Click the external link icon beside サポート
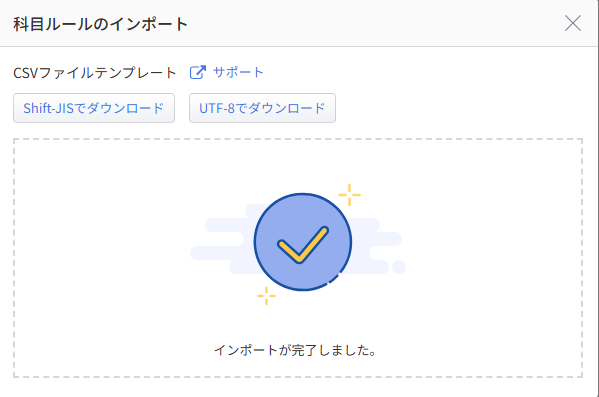This screenshot has height=397, width=599. click(x=198, y=72)
